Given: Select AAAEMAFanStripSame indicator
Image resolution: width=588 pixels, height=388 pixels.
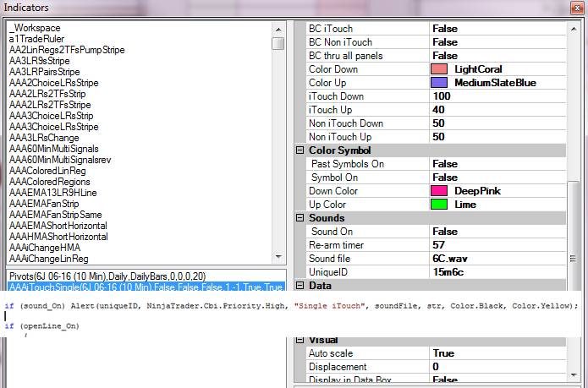Looking at the screenshot, I should point(56,215).
